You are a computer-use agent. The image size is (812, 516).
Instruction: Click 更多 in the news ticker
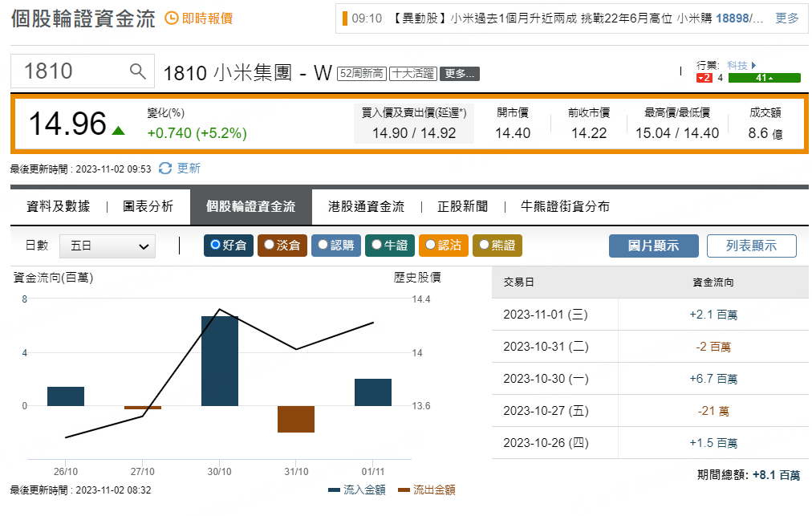[x=787, y=18]
